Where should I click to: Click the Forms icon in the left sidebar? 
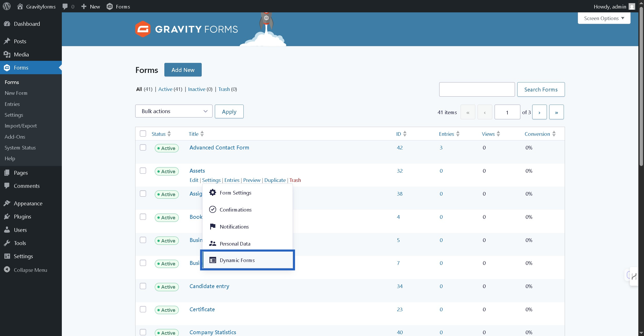tap(7, 68)
